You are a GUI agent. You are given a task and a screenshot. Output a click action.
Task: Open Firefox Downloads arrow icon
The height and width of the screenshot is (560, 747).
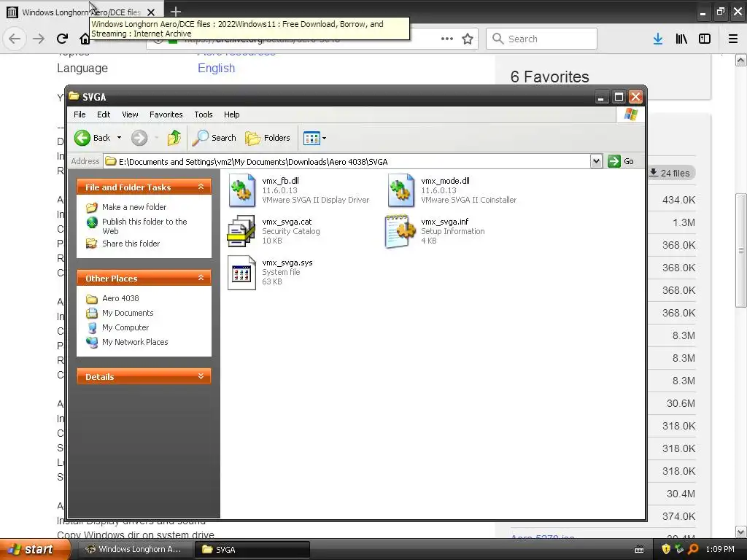coord(657,39)
